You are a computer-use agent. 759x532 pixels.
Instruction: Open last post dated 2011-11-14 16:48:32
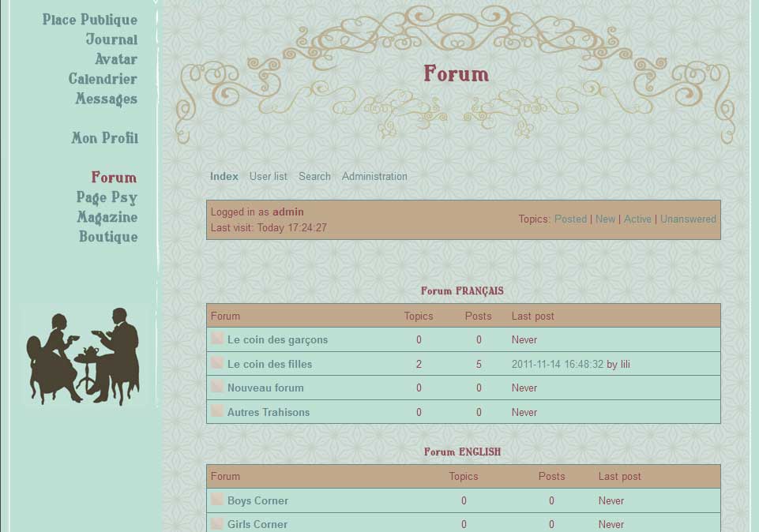558,364
